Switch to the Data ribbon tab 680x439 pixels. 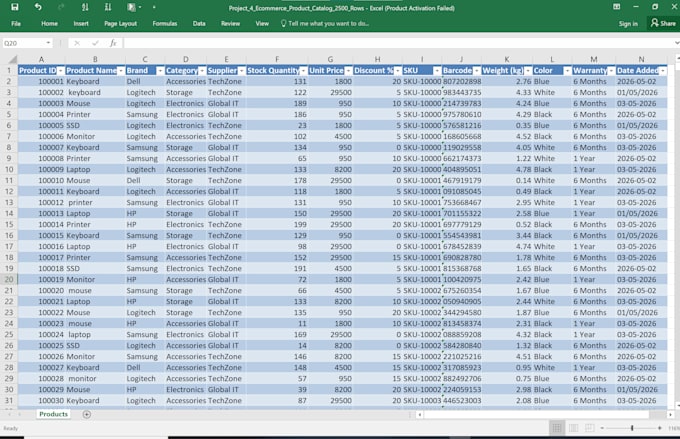[x=199, y=23]
